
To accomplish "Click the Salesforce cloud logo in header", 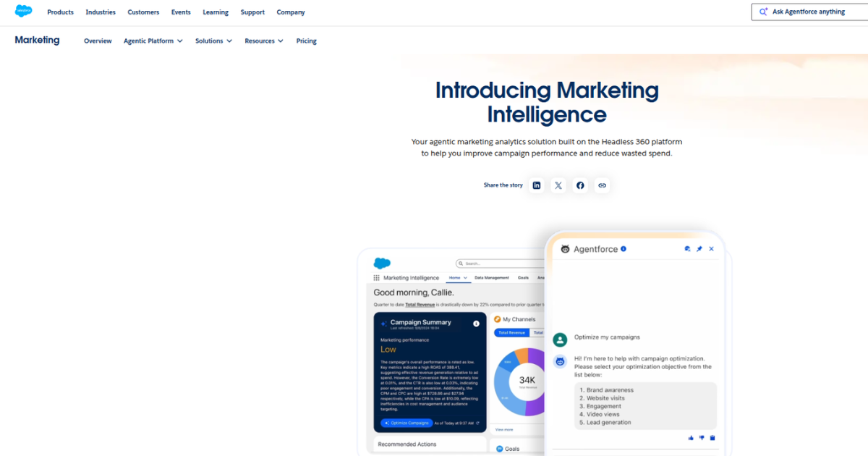I will click(24, 11).
